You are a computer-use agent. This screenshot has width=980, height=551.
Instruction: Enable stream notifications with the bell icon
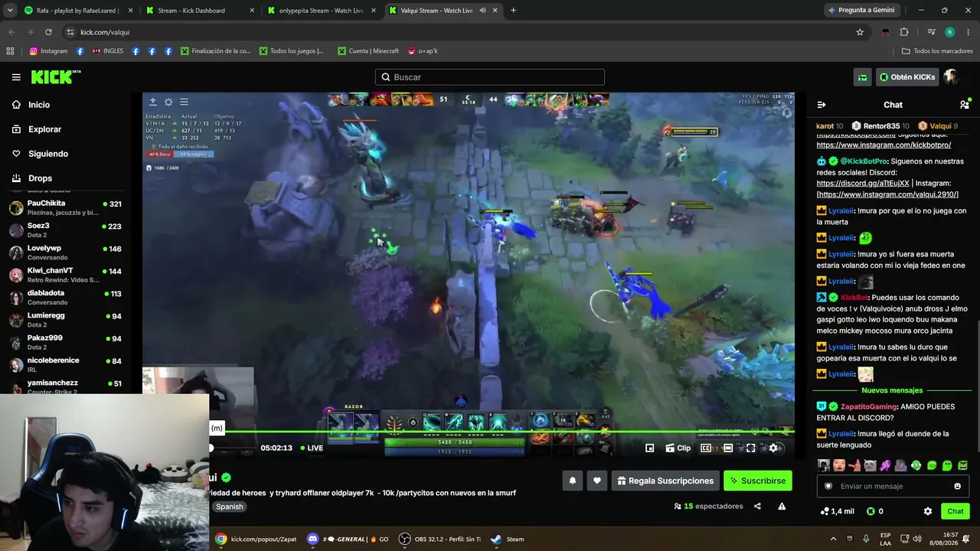click(x=572, y=481)
